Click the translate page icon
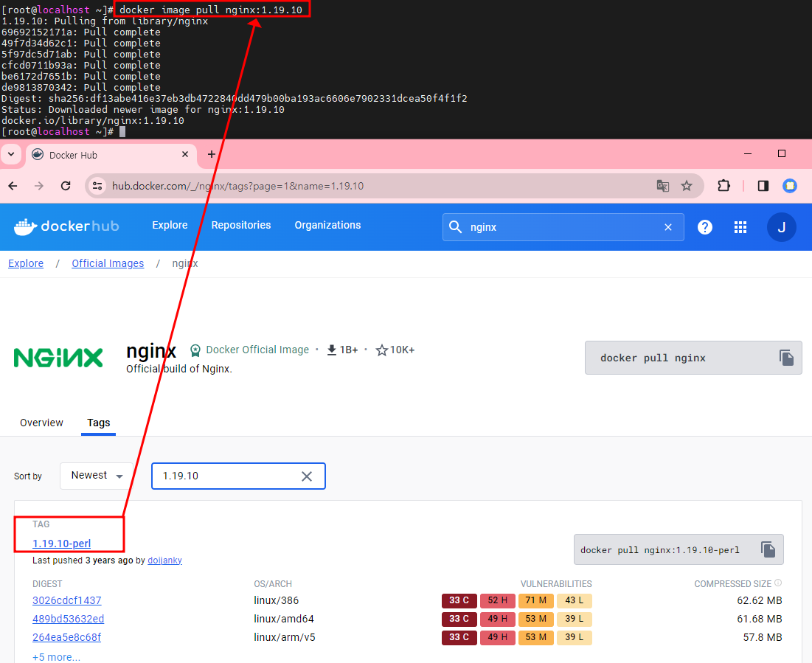This screenshot has width=812, height=663. [x=663, y=186]
